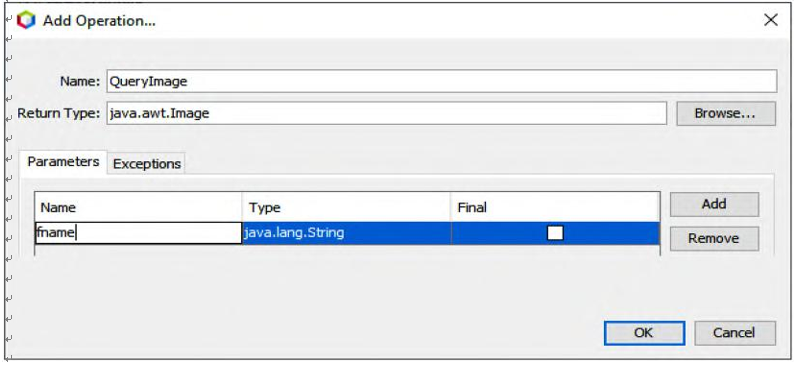Click the Final column header
802x365 pixels.
[555, 207]
